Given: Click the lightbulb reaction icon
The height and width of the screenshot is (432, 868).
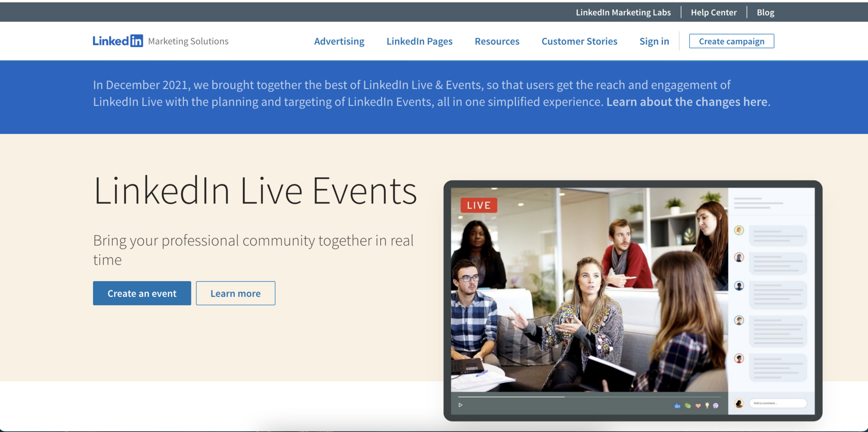Looking at the screenshot, I should coord(707,405).
